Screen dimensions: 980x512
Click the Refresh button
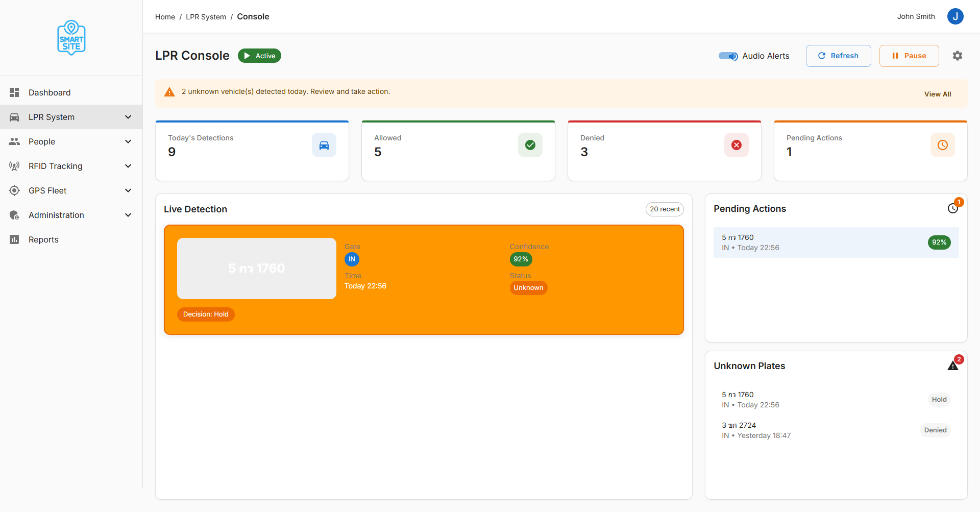pos(838,56)
